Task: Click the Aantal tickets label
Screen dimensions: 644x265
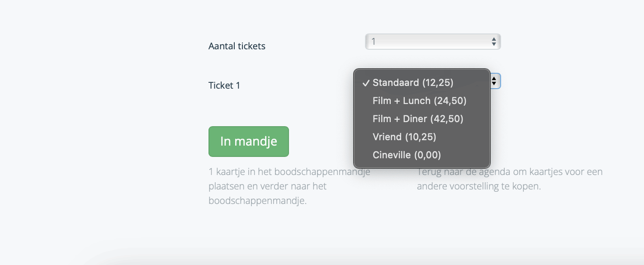Action: point(237,46)
